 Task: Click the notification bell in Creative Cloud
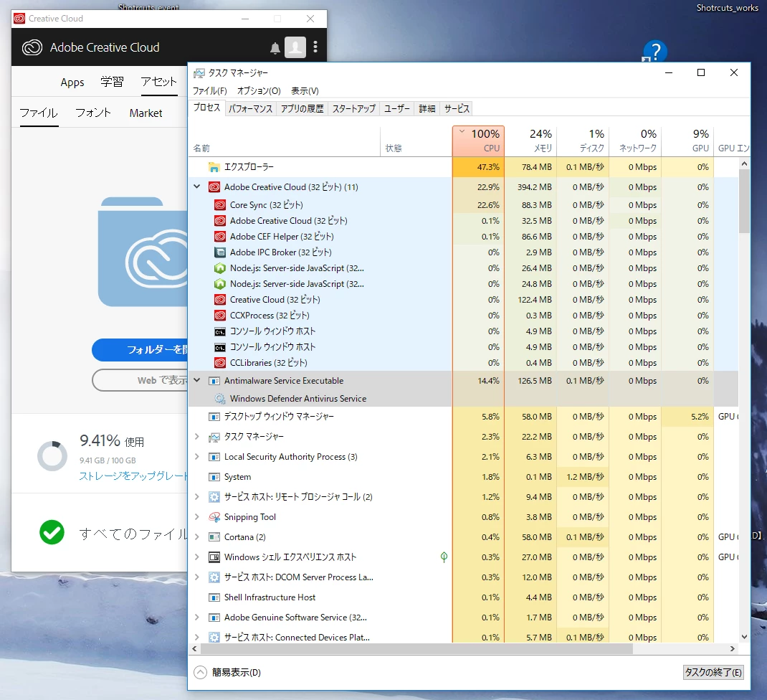pos(275,47)
